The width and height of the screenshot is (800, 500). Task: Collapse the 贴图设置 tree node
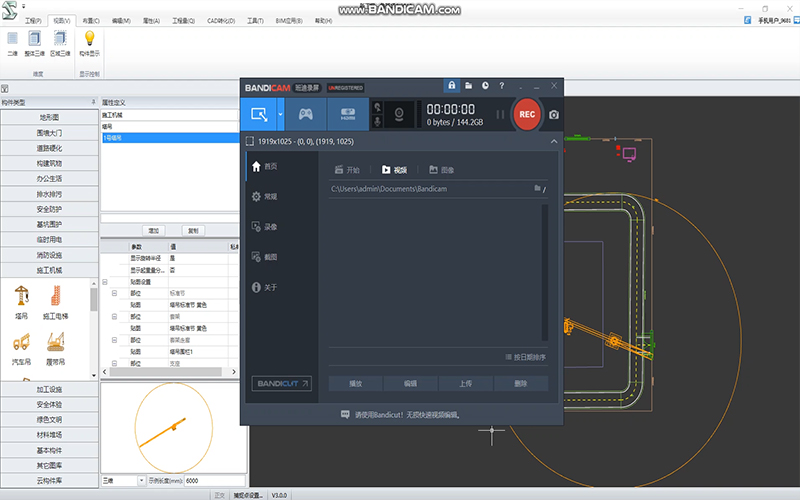[x=105, y=282]
